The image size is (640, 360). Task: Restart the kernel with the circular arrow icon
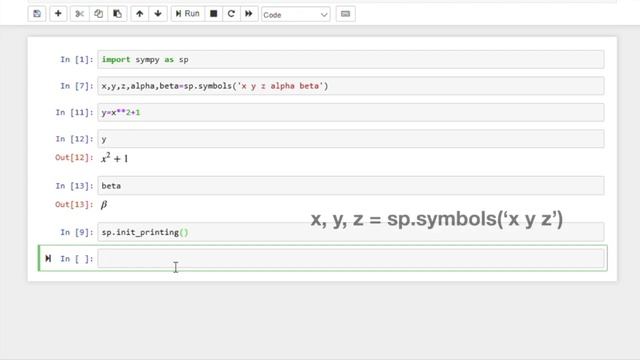click(231, 14)
